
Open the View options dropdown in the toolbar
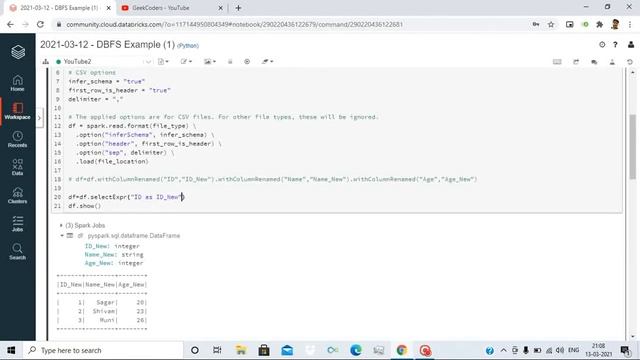point(210,62)
